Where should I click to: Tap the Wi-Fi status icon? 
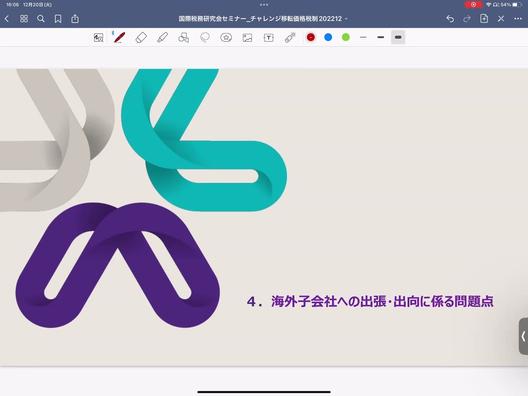point(489,5)
